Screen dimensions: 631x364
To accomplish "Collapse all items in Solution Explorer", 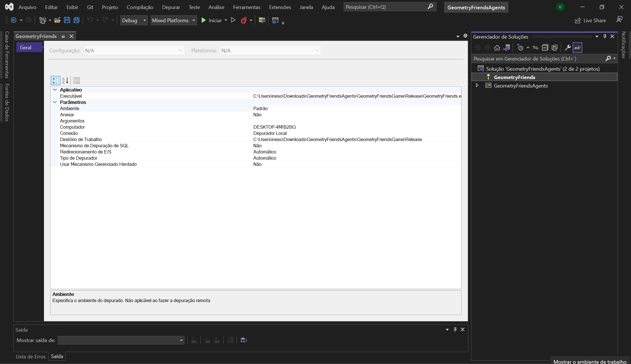I will point(545,48).
